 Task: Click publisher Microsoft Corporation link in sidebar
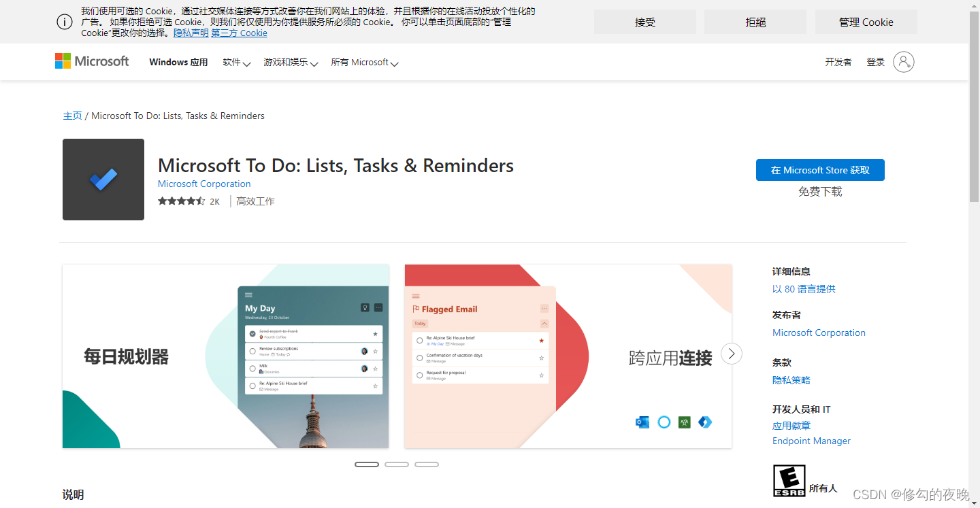point(819,333)
